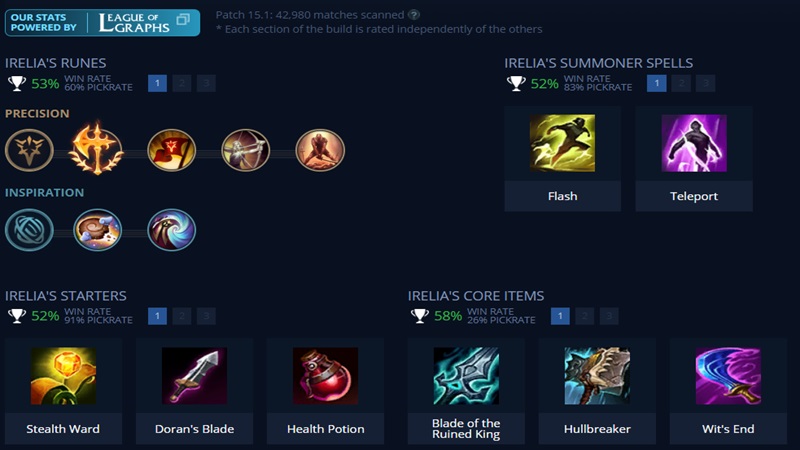This screenshot has width=800, height=450.
Task: Click the Health Potion item icon
Action: pos(326,376)
